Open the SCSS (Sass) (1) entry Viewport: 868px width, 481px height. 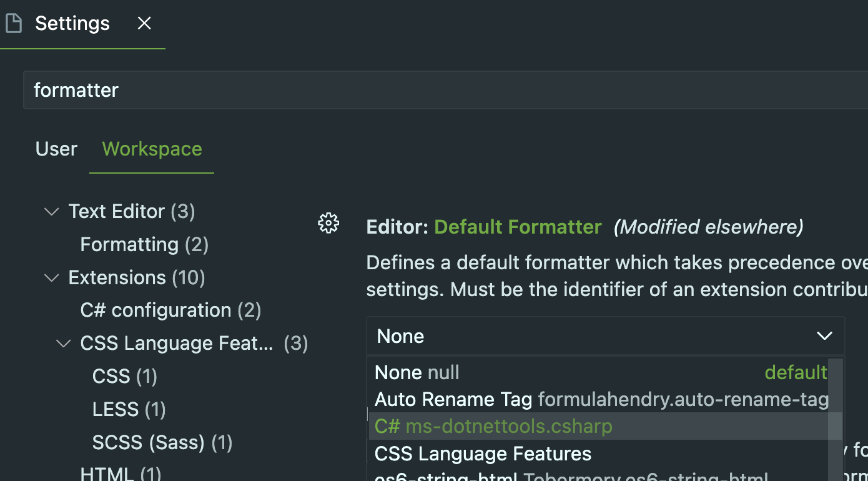point(162,443)
